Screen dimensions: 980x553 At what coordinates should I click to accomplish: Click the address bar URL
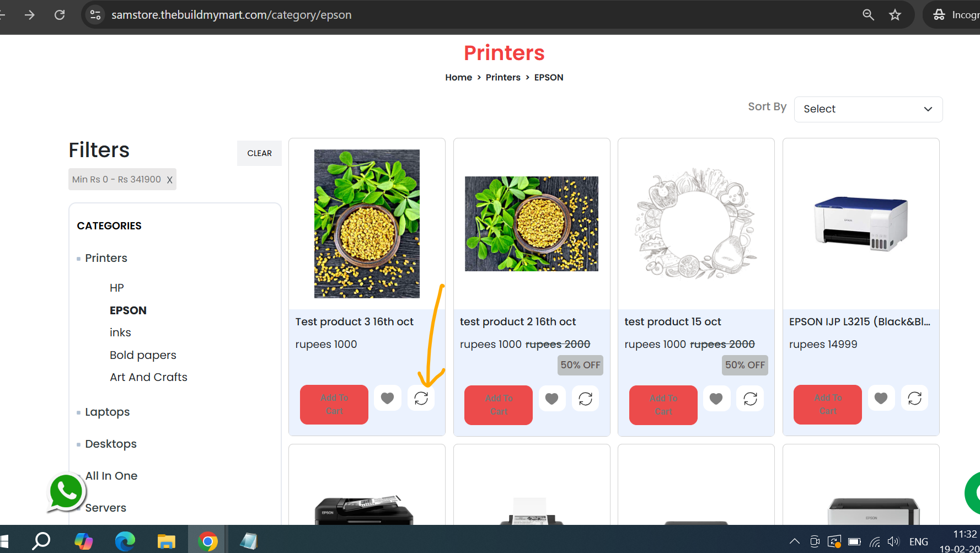[232, 15]
